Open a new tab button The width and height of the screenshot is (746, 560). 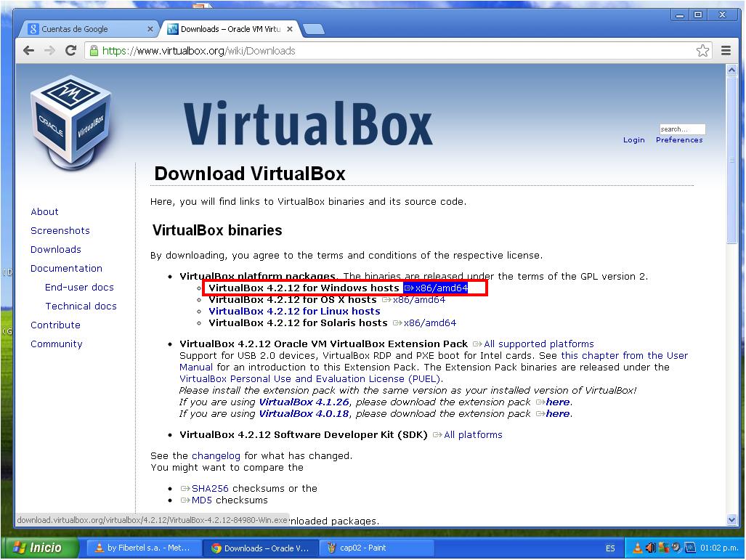314,30
